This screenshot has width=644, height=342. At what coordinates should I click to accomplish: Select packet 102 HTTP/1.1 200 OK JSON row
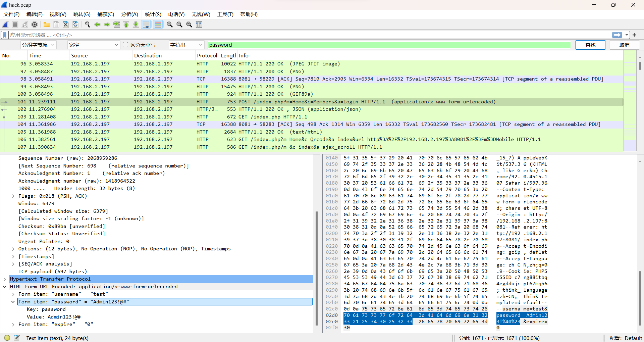[x=312, y=109]
